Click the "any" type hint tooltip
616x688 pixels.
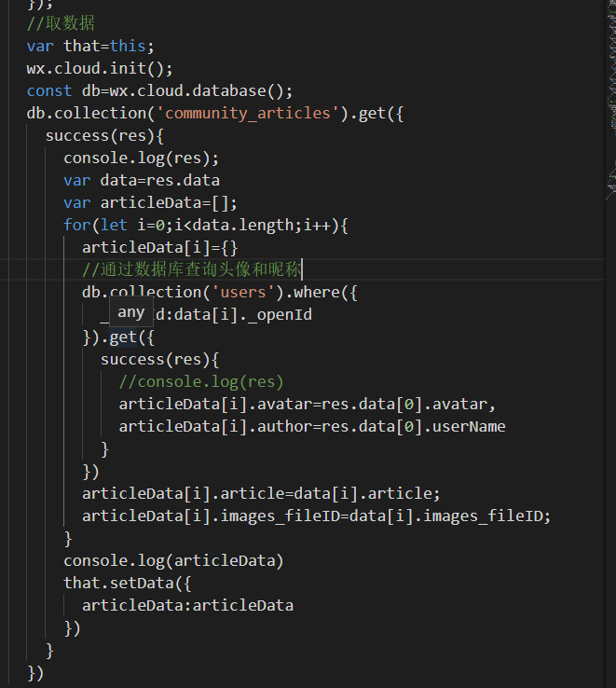point(130,312)
